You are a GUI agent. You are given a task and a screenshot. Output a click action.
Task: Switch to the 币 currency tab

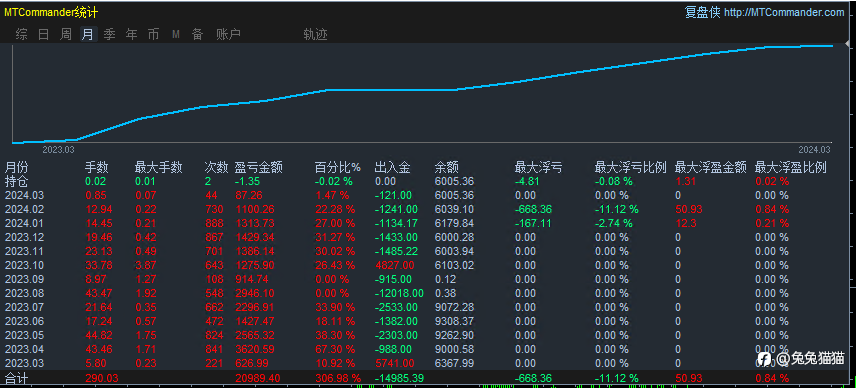pos(153,35)
